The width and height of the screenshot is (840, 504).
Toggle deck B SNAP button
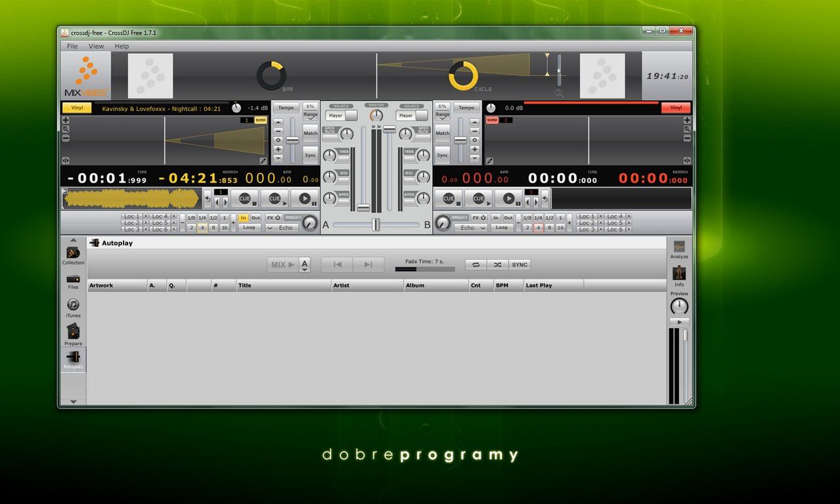pos(492,120)
